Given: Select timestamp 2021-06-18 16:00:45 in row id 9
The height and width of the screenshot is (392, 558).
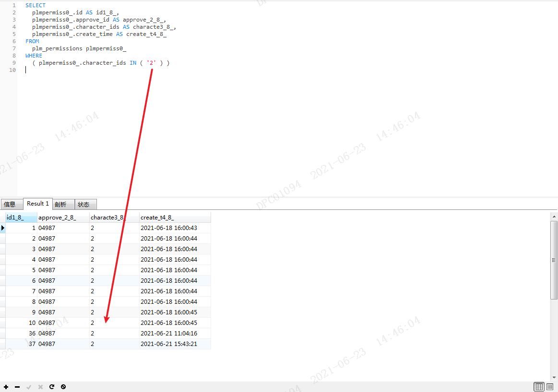Looking at the screenshot, I should pyautogui.click(x=175, y=312).
